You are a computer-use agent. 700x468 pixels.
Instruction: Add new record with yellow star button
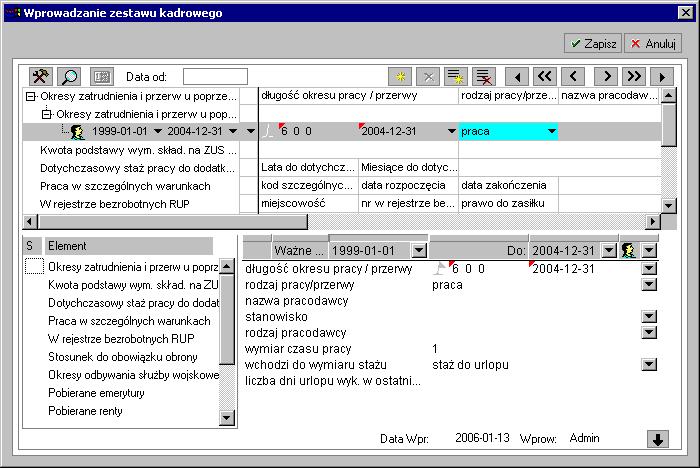point(400,76)
